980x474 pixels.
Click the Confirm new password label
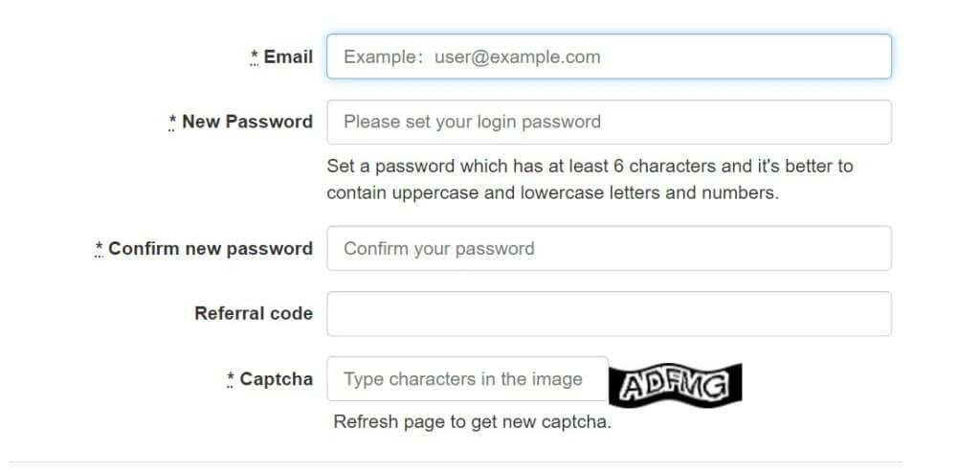pyautogui.click(x=211, y=248)
